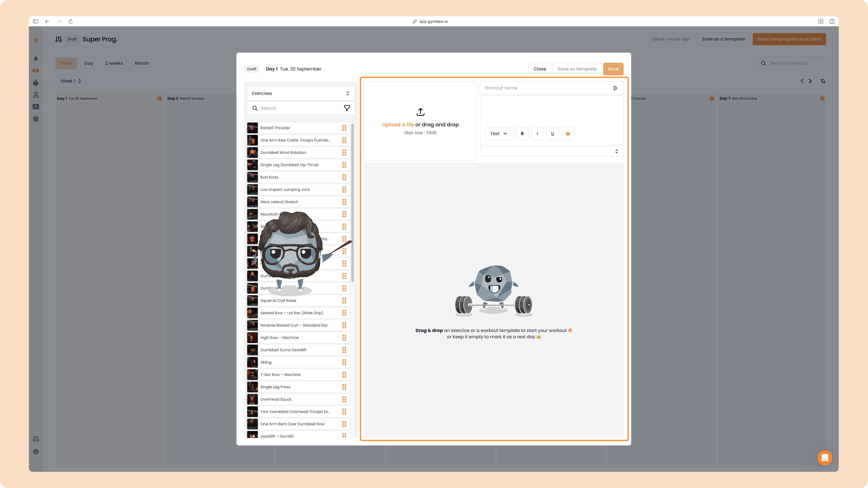Select T-Bar Row – Machine exercise
This screenshot has width=868, height=488.
pyautogui.click(x=298, y=375)
